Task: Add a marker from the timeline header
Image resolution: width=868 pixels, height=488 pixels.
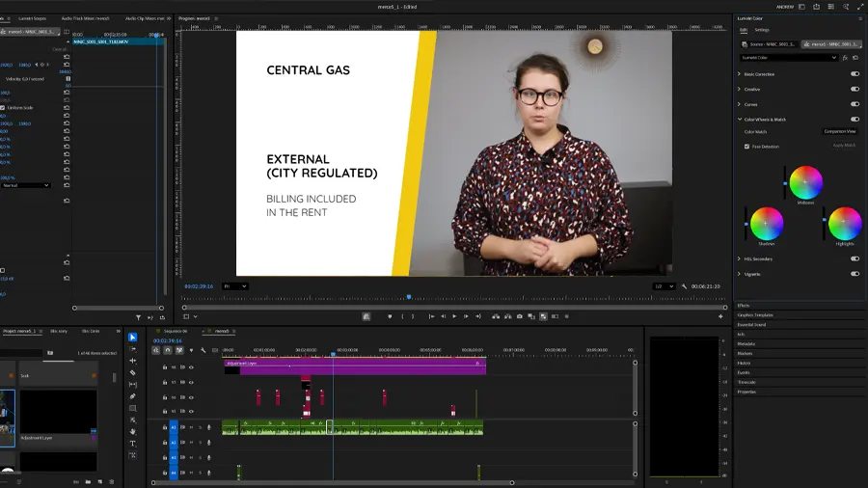Action: 192,350
